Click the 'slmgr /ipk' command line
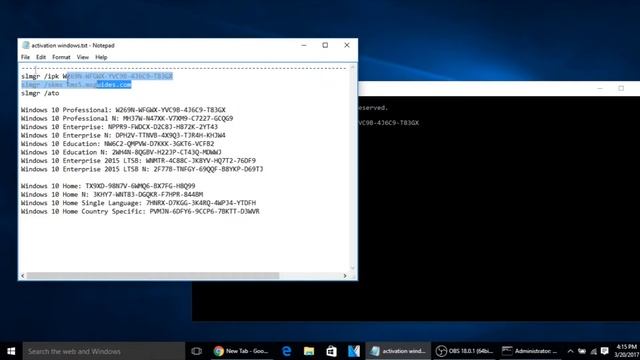Viewport: 640px width, 360px height. tap(97, 76)
